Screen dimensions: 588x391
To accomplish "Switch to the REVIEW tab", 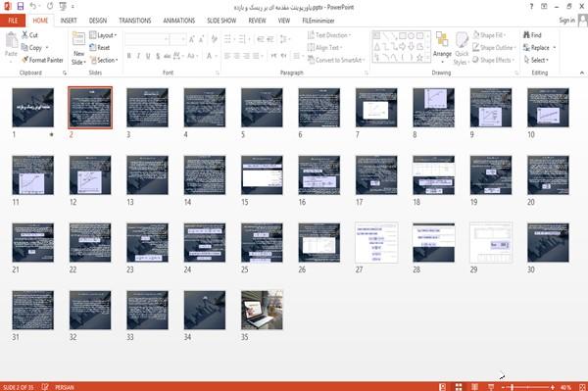I will (257, 21).
